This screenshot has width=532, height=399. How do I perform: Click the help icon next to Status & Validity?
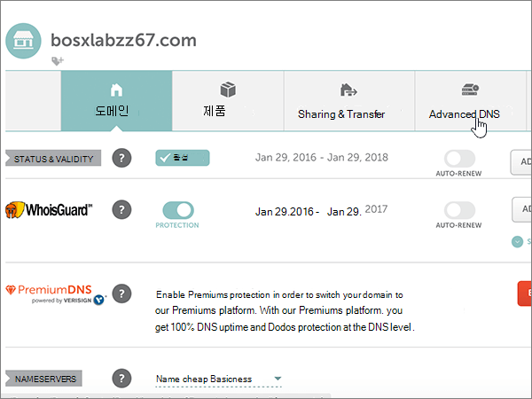click(x=121, y=158)
